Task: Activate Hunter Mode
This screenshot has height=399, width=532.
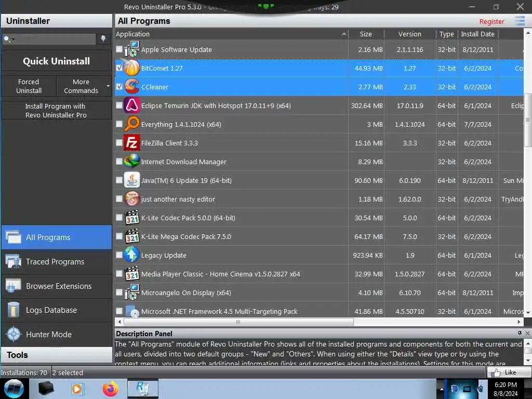Action: click(x=57, y=334)
